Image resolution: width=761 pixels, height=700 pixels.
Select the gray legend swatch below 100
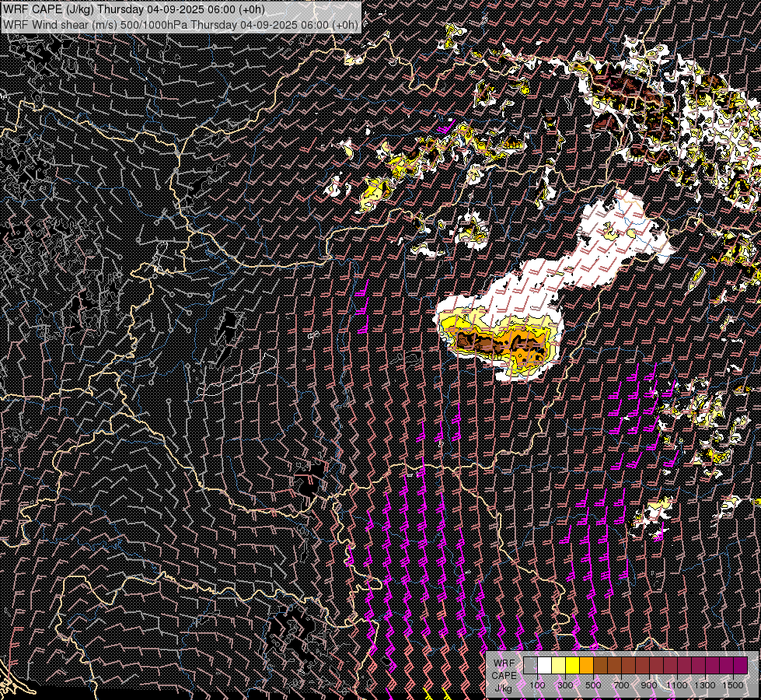(530, 665)
